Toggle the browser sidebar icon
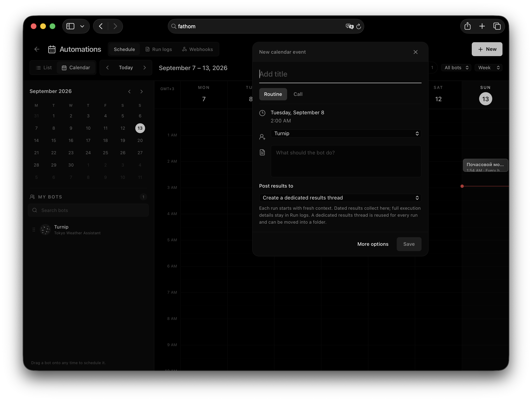532x401 pixels. [70, 26]
